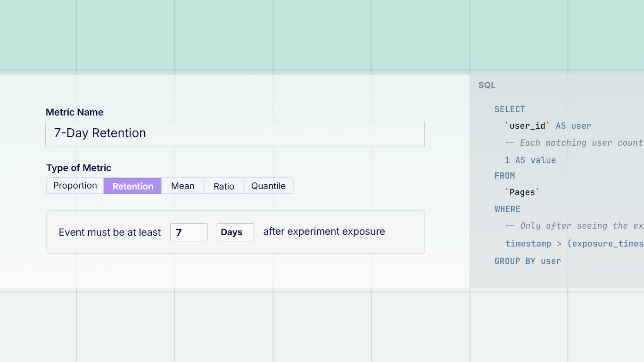Image resolution: width=644 pixels, height=362 pixels.
Task: Select the Retention metric type
Action: click(132, 186)
